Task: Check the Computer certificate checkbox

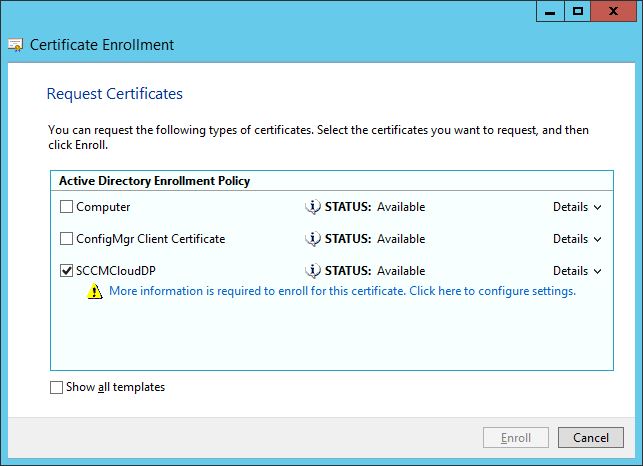Action: point(66,206)
